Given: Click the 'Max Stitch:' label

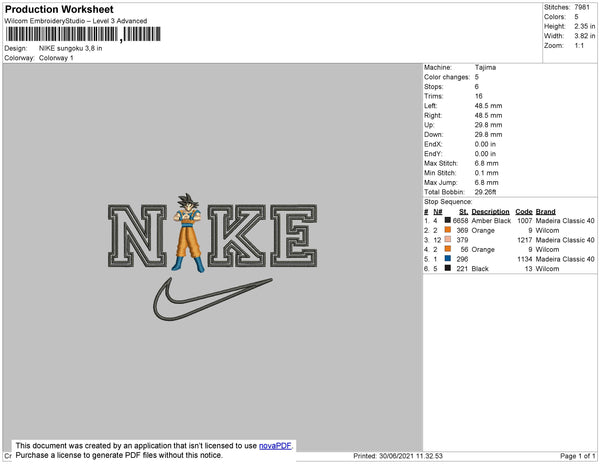Looking at the screenshot, I should (440, 163).
